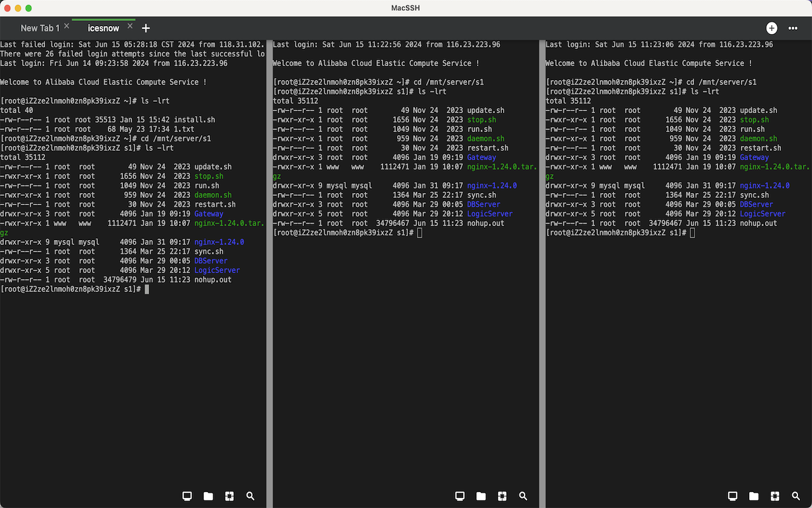Click the monitor icon in the middle terminal pane
The height and width of the screenshot is (508, 812).
tap(460, 496)
